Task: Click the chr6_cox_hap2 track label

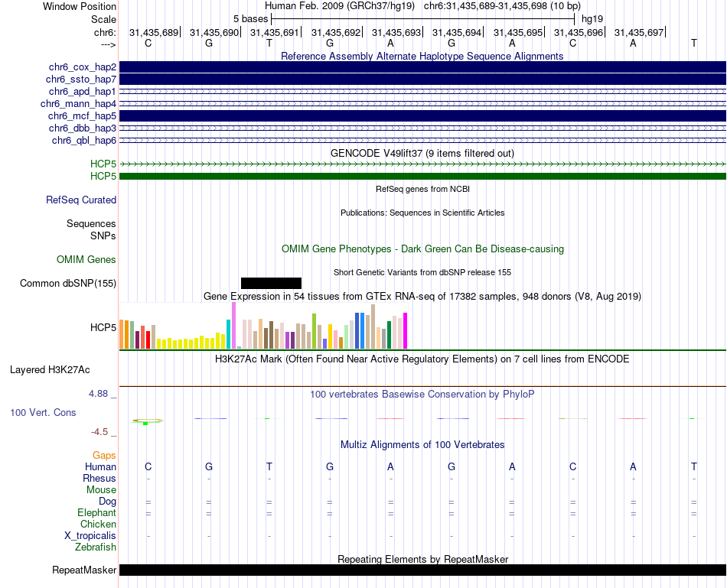Action: 83,67
